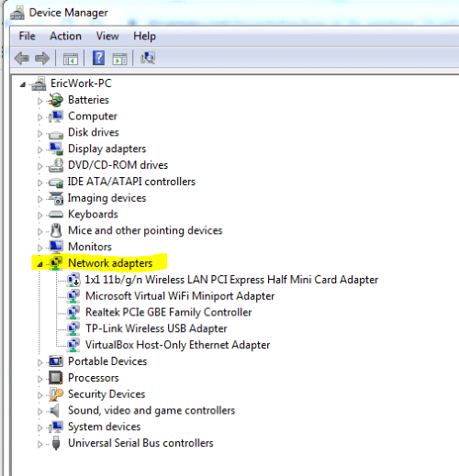Select TP-Link Wireless USB Adapter
Viewport: 459px width, 476px height.
[x=156, y=328]
